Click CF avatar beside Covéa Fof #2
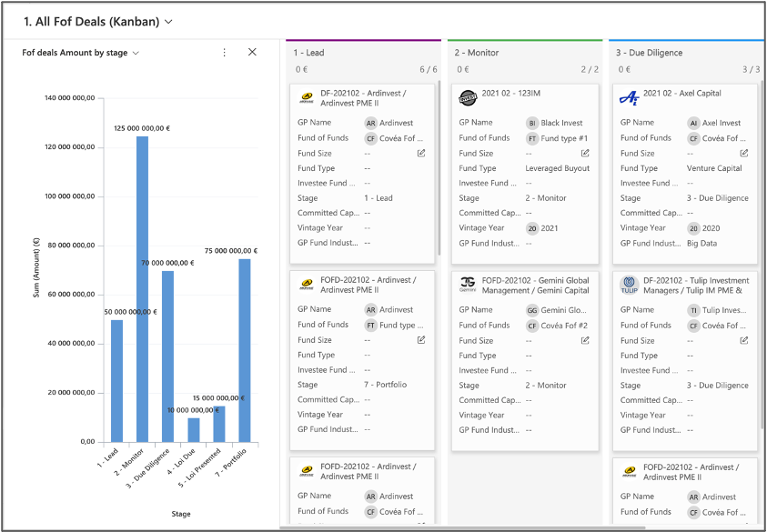 (532, 326)
